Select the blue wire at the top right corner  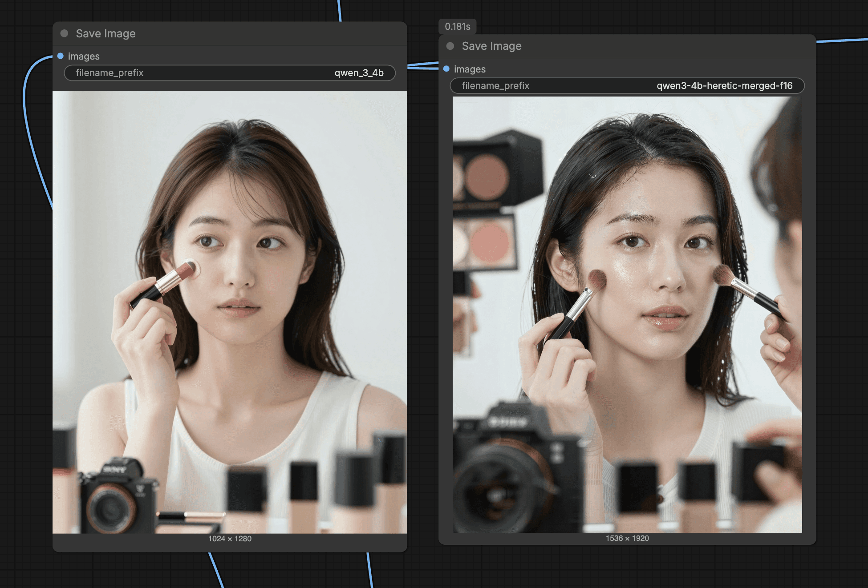pyautogui.click(x=841, y=40)
